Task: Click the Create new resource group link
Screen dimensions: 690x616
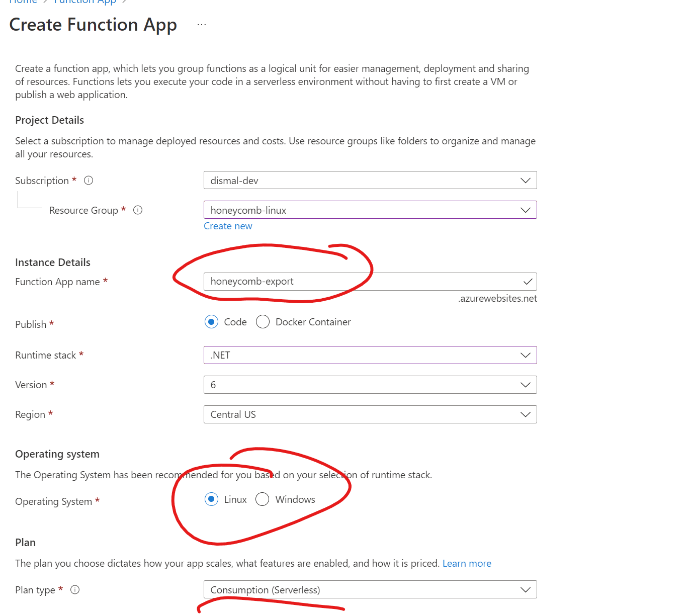Action: 228,226
